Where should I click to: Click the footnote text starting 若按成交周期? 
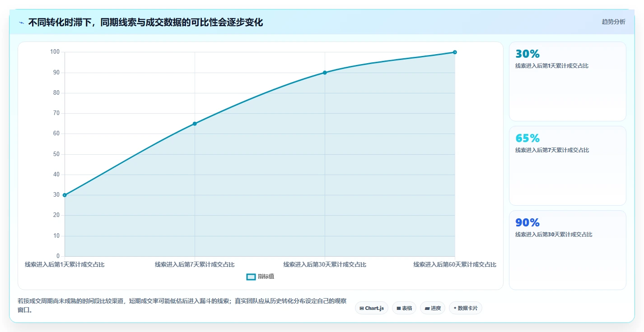pos(182,305)
